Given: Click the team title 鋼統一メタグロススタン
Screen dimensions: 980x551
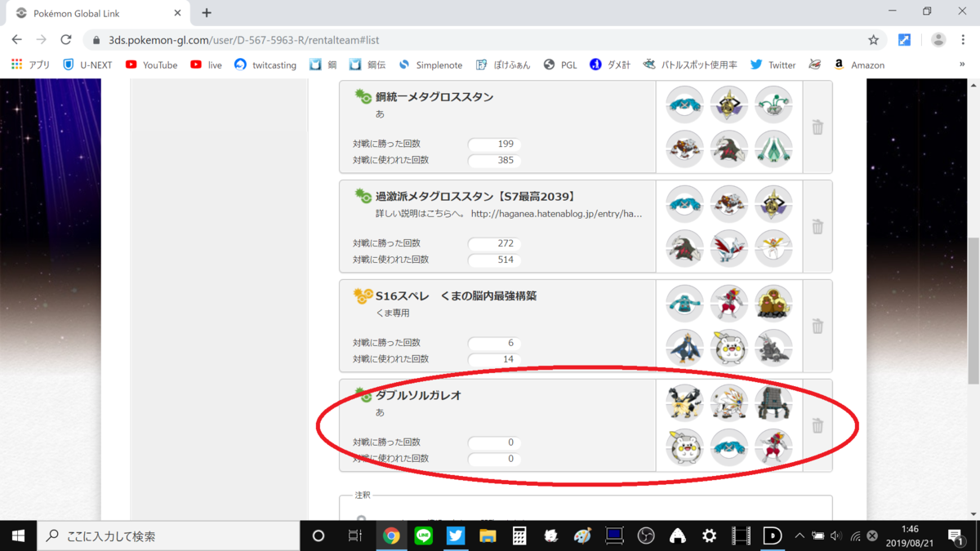Looking at the screenshot, I should pos(434,97).
